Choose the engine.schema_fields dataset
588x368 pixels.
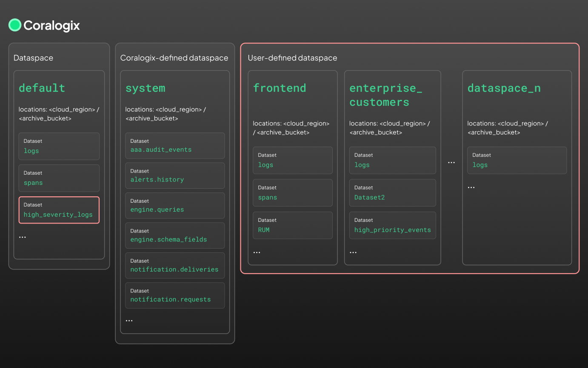coord(174,235)
